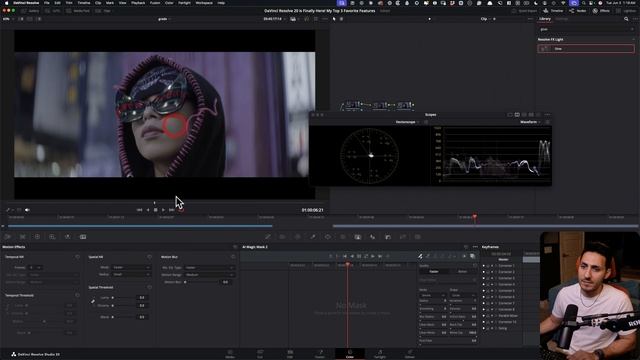Open the Qualifier eyedropper palette
This screenshot has width=640, height=360.
(313, 237)
